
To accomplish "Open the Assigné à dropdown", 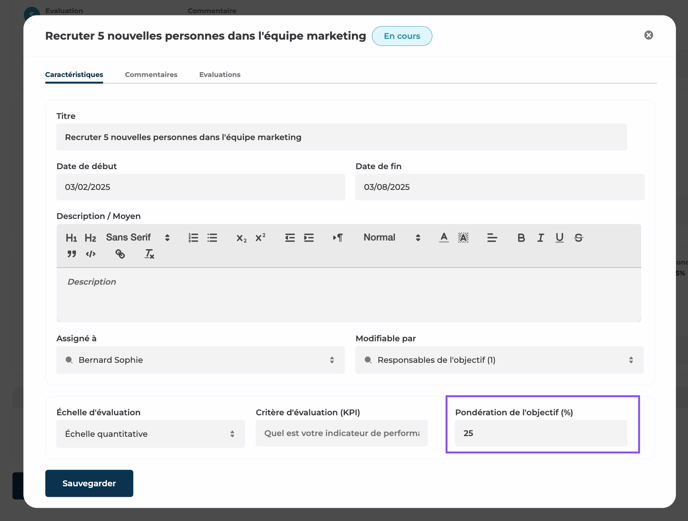I will tap(200, 360).
